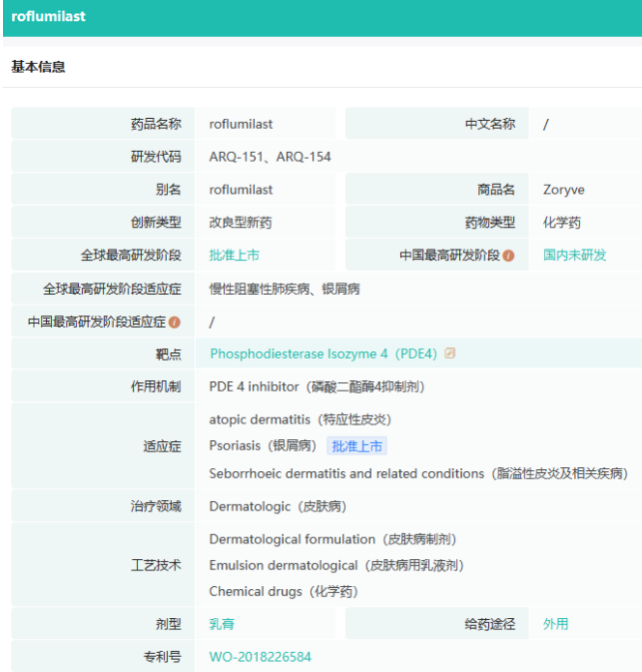The image size is (642, 672).
Task: Open the 外用 administration route link
Action: (x=555, y=624)
